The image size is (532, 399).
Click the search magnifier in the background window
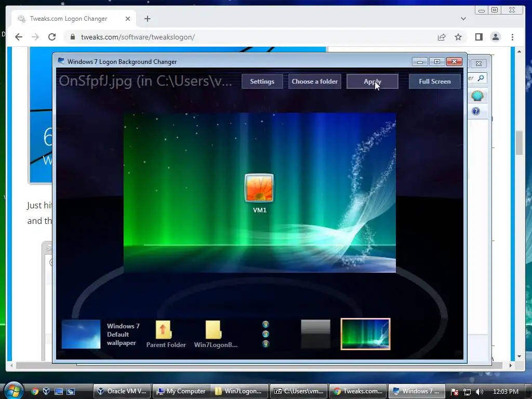[481, 78]
